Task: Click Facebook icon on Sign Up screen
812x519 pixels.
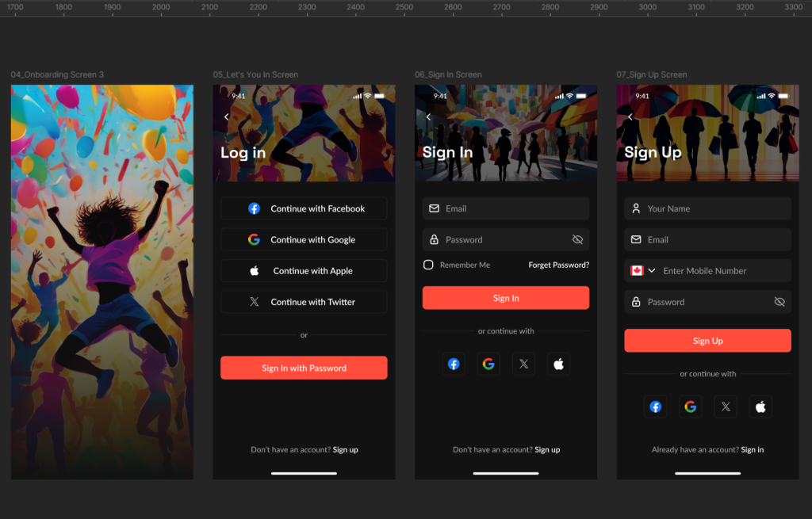Action: pos(656,406)
